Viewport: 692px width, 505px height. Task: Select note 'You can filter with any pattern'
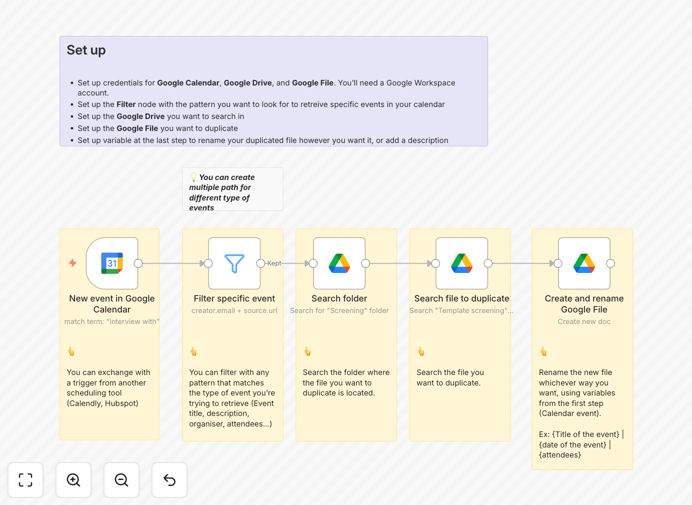(x=232, y=398)
